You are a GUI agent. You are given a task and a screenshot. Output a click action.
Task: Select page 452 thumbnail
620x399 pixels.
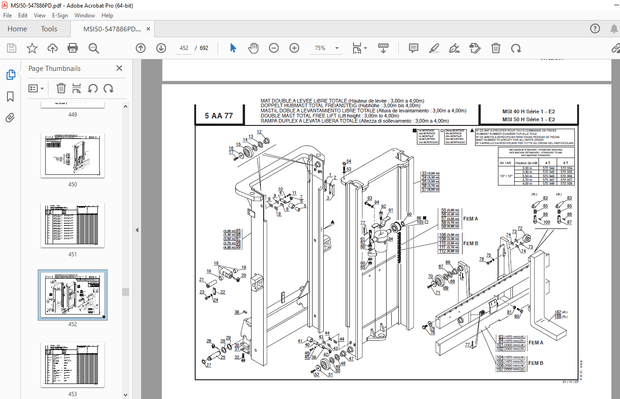72,295
